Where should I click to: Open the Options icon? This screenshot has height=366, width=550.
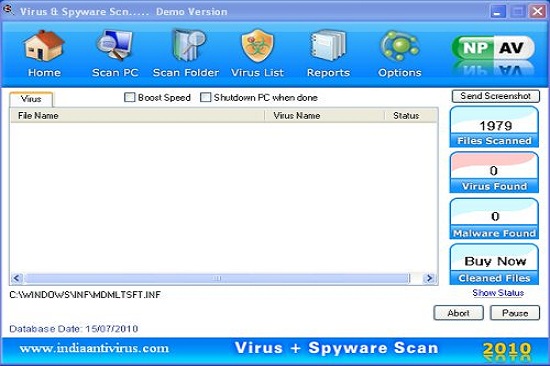click(400, 46)
